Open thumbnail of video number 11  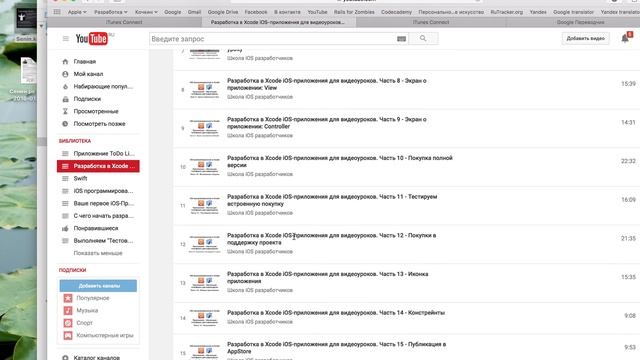click(x=204, y=206)
